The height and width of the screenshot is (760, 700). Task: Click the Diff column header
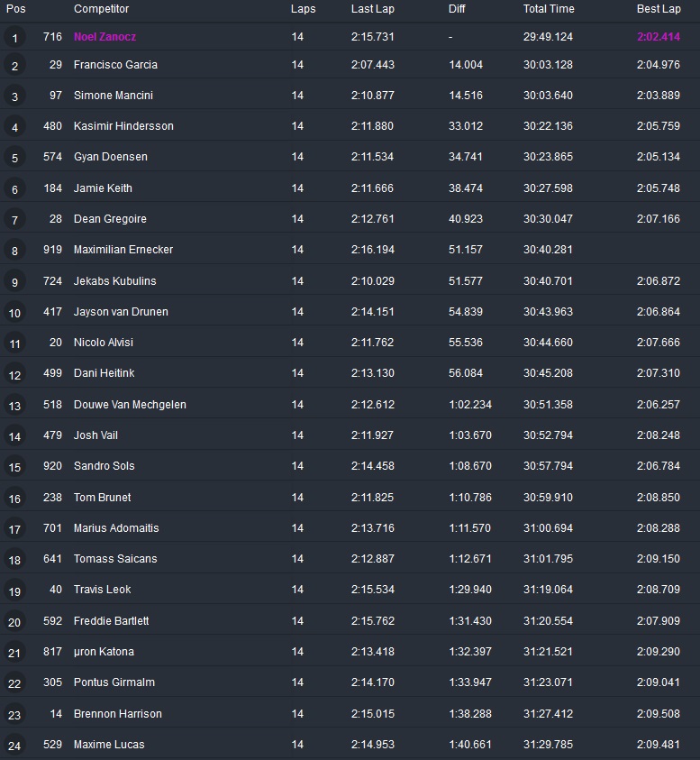(x=457, y=9)
